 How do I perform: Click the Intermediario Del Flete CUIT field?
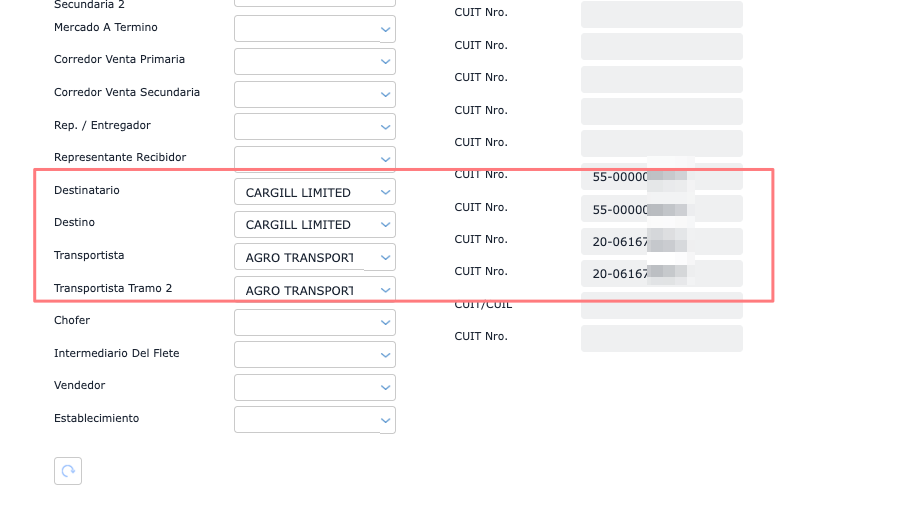(x=661, y=338)
